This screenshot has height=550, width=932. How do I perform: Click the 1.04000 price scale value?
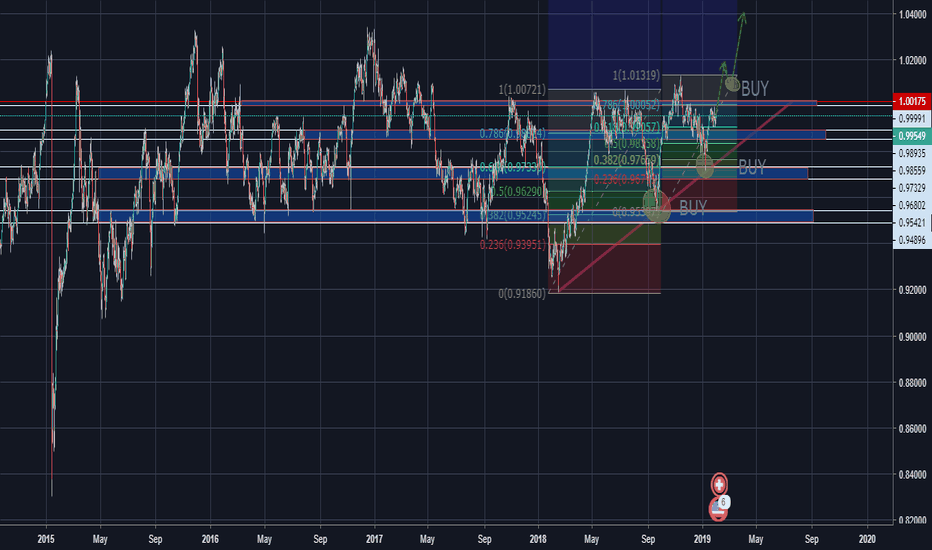click(912, 14)
